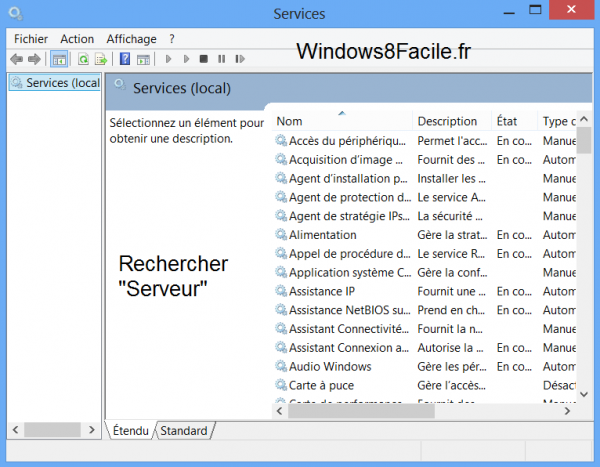Viewport: 600px width, 467px height.
Task: Select the Carte à puce service name
Action: [321, 385]
